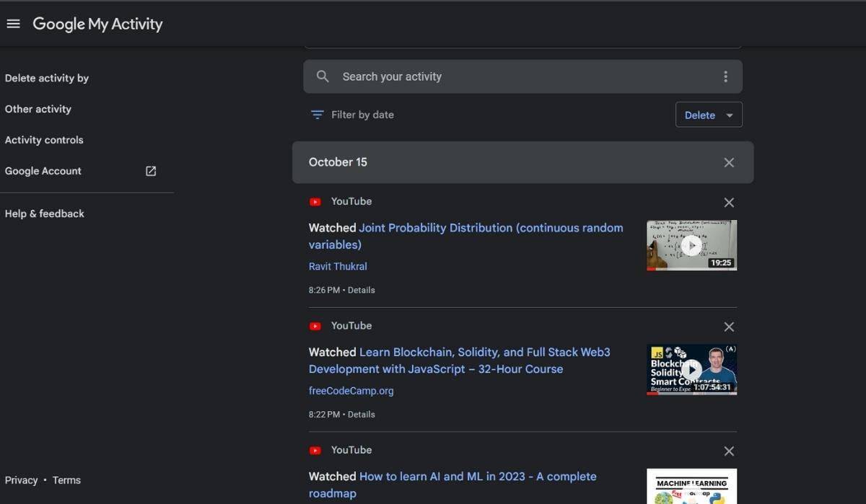Play the Joint Probability video thumbnail

[x=691, y=245]
